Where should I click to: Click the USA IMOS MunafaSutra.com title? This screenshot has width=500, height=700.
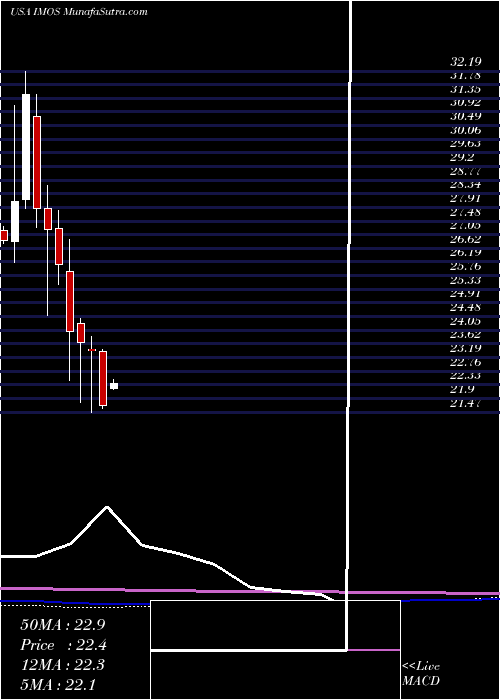tap(79, 12)
